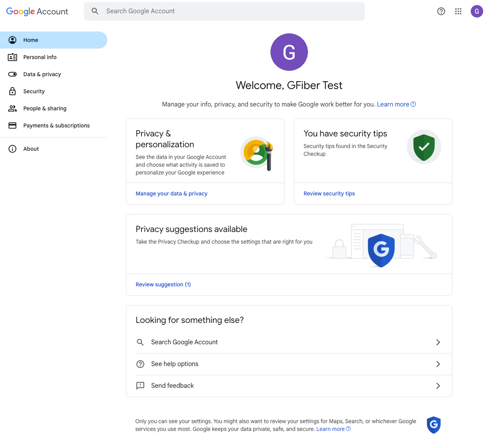Click the large profile picture avatar
489x448 pixels.
pos(289,52)
